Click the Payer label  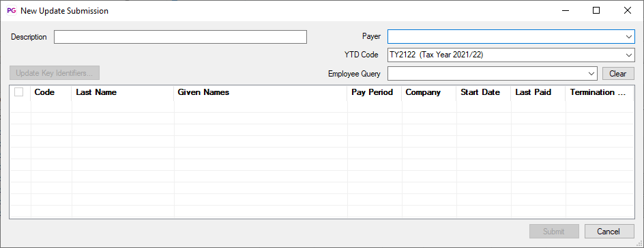[371, 36]
